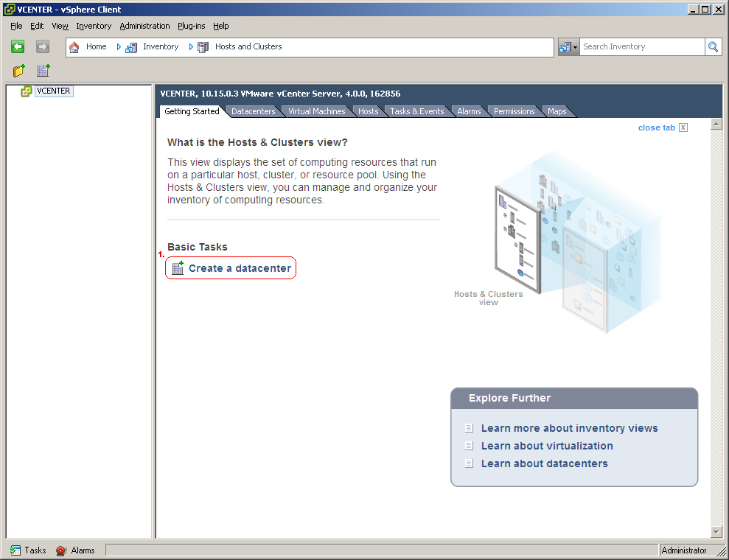Screen dimensions: 729x560
Task: Open the Inventory menu
Action: [94, 26]
